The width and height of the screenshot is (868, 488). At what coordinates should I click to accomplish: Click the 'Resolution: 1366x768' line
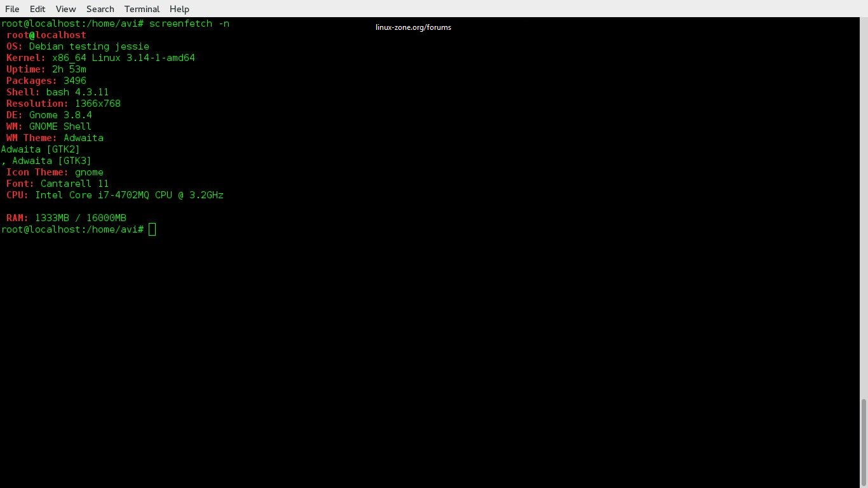pos(64,104)
